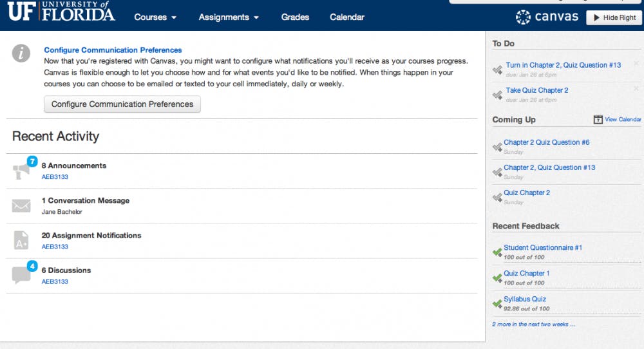Click the info icon next to Communication Preferences
This screenshot has height=349, width=644.
pyautogui.click(x=21, y=53)
